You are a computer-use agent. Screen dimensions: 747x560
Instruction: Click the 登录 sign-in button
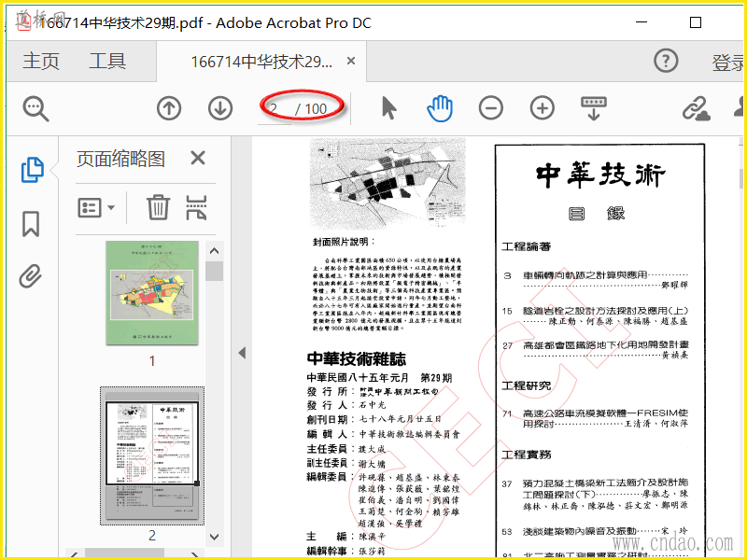(x=729, y=63)
